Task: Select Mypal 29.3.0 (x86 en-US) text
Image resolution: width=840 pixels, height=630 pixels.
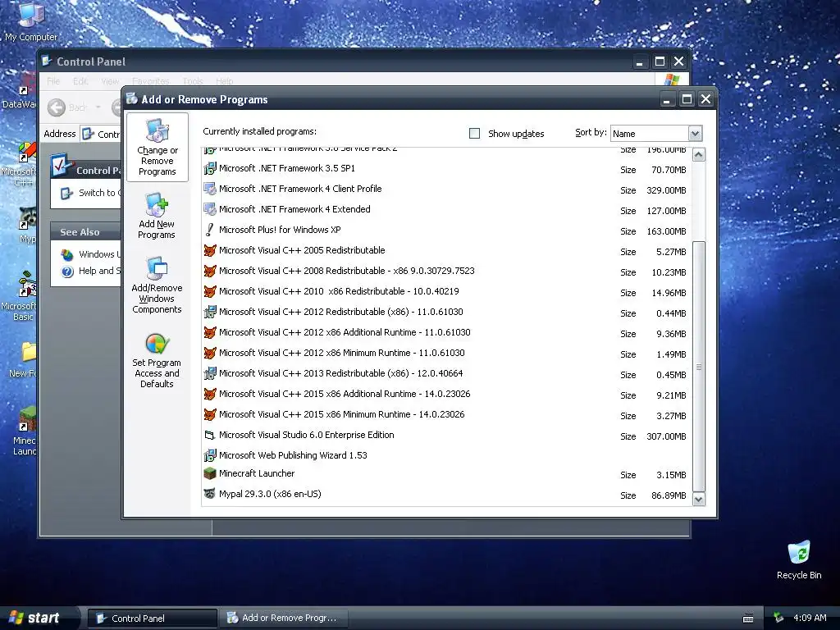Action: click(x=270, y=494)
